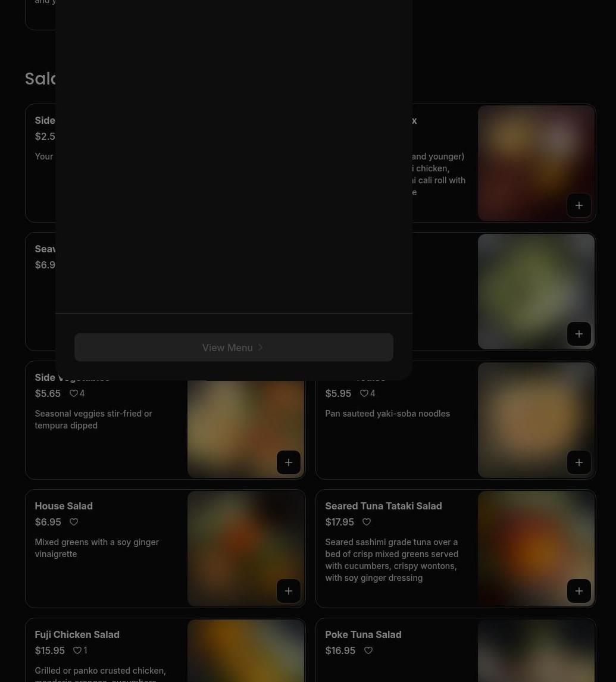Toggle the heart on House Salad
Viewport: 616px width, 682px height.
tap(74, 522)
